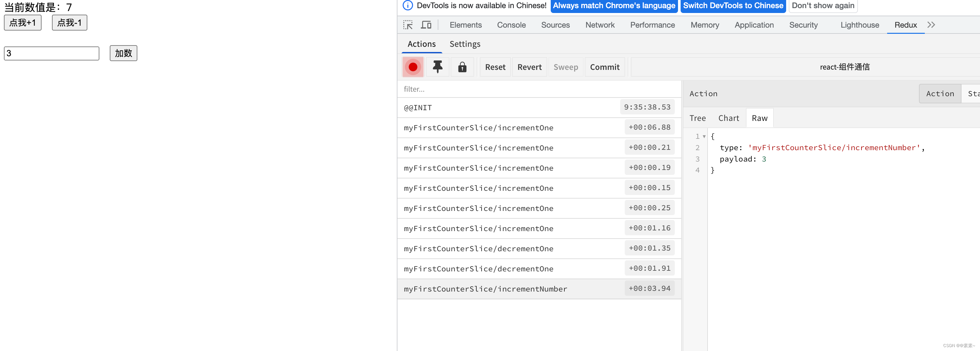Select myFirstCounterSlice/incrementNumber action
The height and width of the screenshot is (351, 980).
(485, 288)
